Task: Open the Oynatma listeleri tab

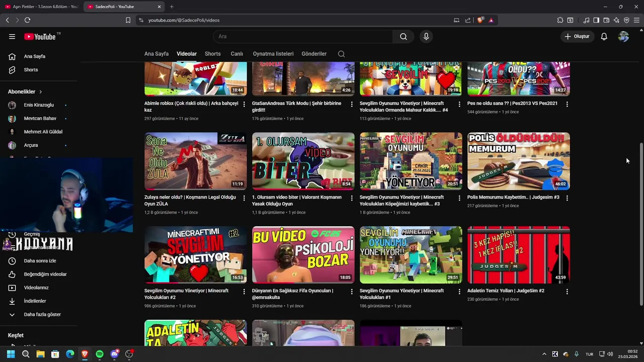Action: 273,54
